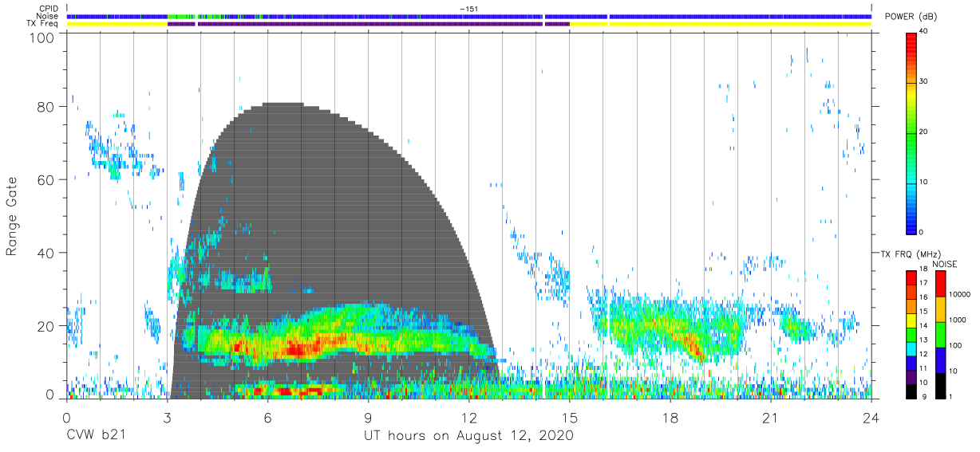This screenshot has width=980, height=452.
Task: Click the Noise row label at top left
Action: (49, 16)
